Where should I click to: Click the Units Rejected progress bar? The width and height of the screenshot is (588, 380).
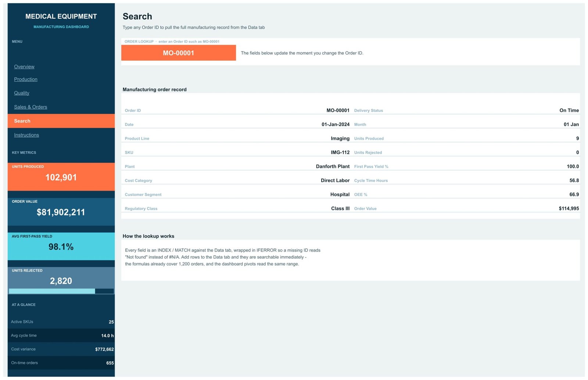pos(61,291)
